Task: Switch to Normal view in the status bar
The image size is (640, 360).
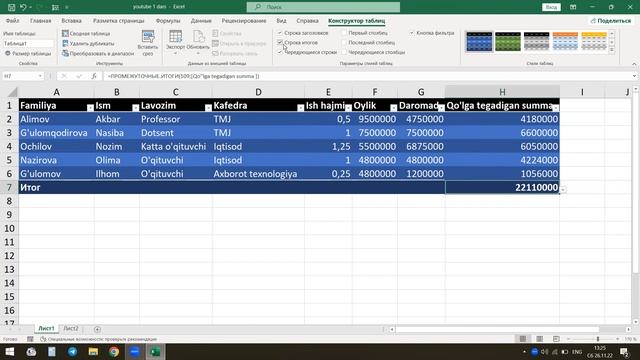Action: (x=522, y=339)
